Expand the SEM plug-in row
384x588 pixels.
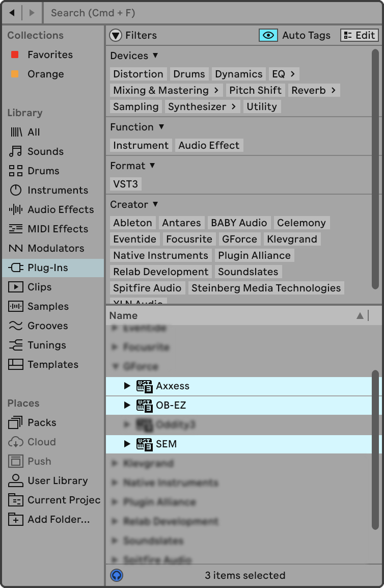127,444
